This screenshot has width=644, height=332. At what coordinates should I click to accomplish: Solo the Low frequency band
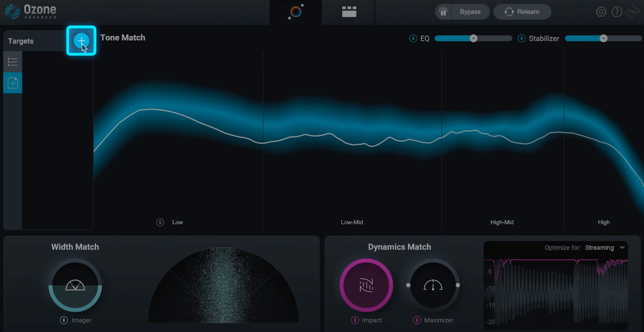click(x=160, y=222)
